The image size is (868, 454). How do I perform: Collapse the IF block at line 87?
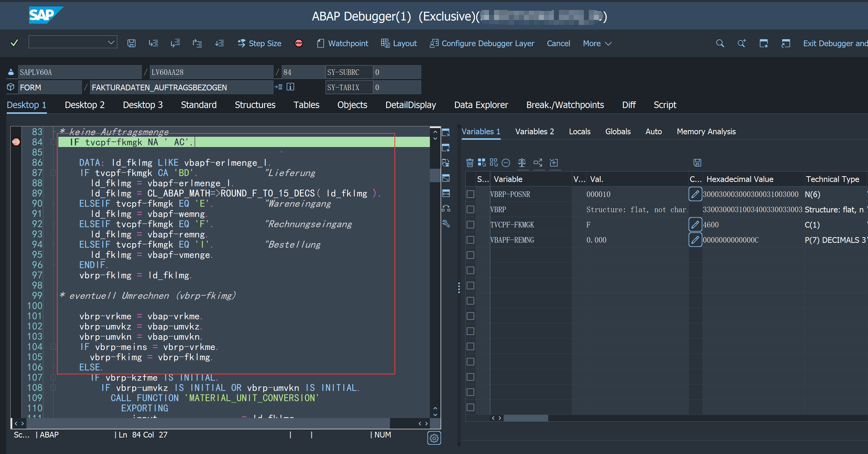point(53,172)
